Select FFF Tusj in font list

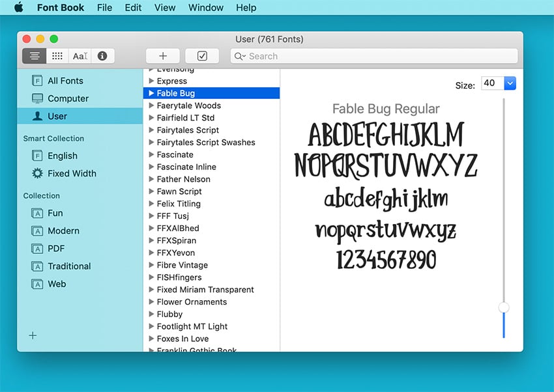coord(212,216)
